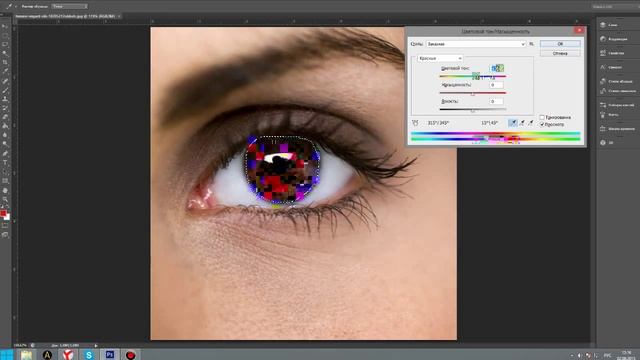The image size is (640, 360).
Task: Open the Стили абзацев panel
Action: [x=616, y=81]
